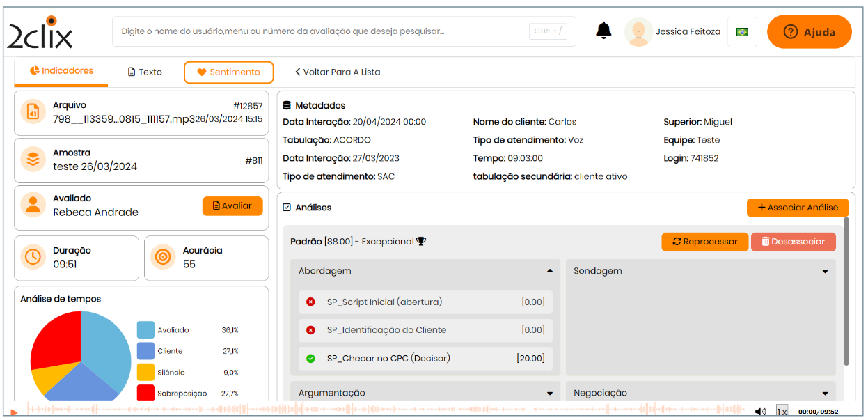The image size is (868, 420).
Task: Mute audio with the speaker icon
Action: pyautogui.click(x=760, y=412)
